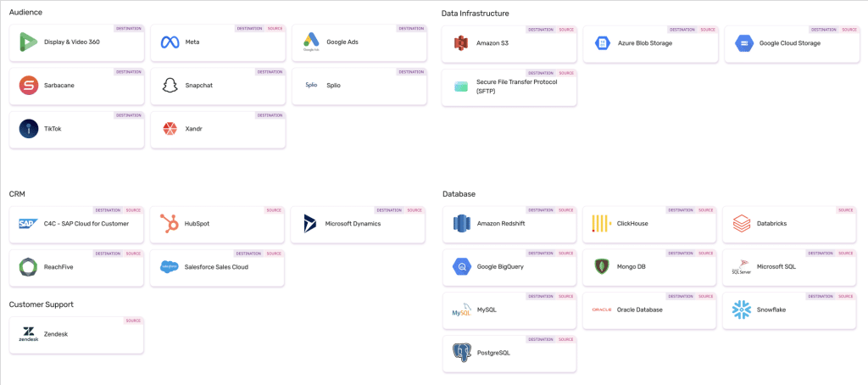
Task: Click the Amazon Redshift logo icon
Action: (x=461, y=224)
